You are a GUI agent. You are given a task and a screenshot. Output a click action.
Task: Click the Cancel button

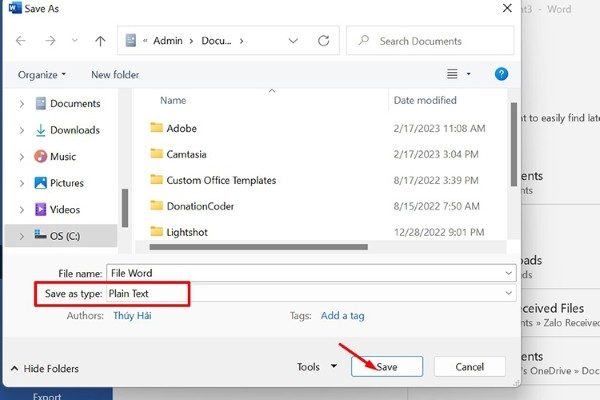pyautogui.click(x=470, y=367)
